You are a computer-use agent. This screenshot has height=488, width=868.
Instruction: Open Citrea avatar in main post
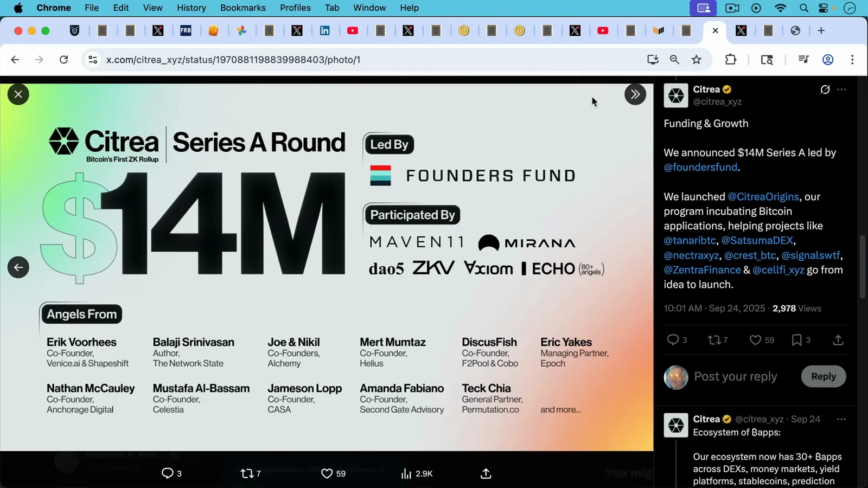point(676,95)
